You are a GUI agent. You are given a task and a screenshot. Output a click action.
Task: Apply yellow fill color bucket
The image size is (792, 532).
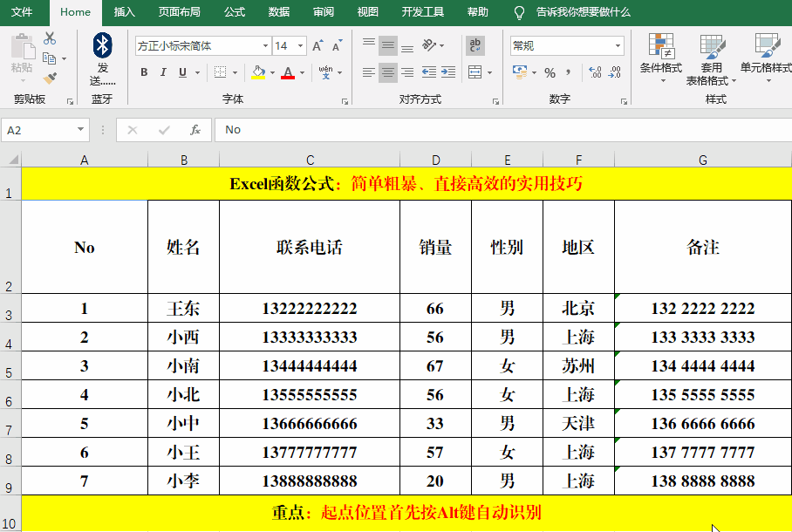click(258, 72)
